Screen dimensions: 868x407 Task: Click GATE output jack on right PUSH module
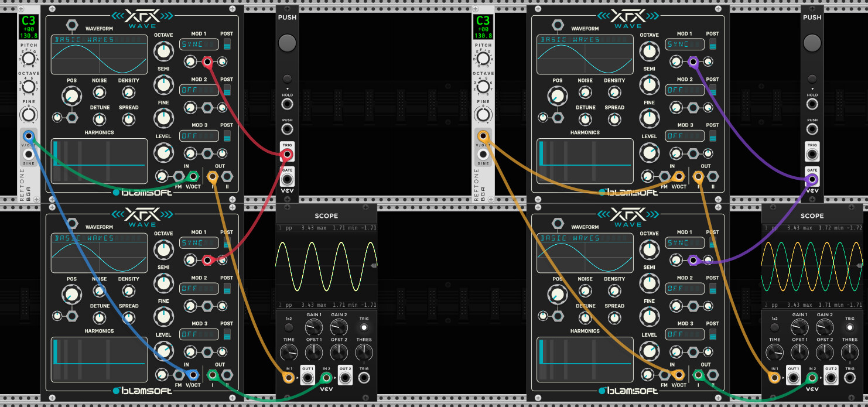[812, 180]
